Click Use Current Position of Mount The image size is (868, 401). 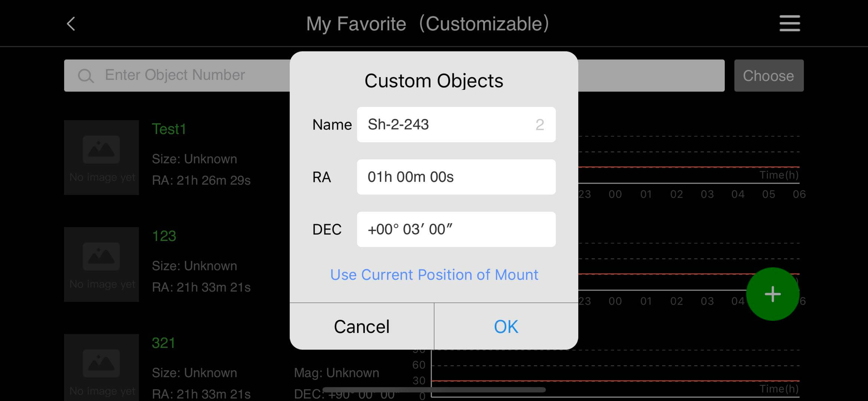434,275
